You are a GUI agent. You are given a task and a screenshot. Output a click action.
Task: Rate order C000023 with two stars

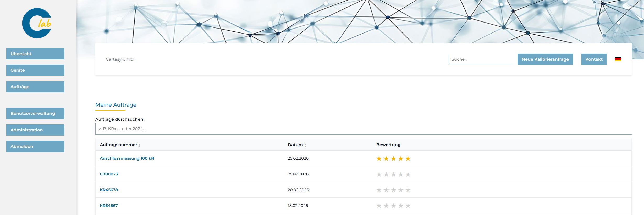tap(386, 174)
